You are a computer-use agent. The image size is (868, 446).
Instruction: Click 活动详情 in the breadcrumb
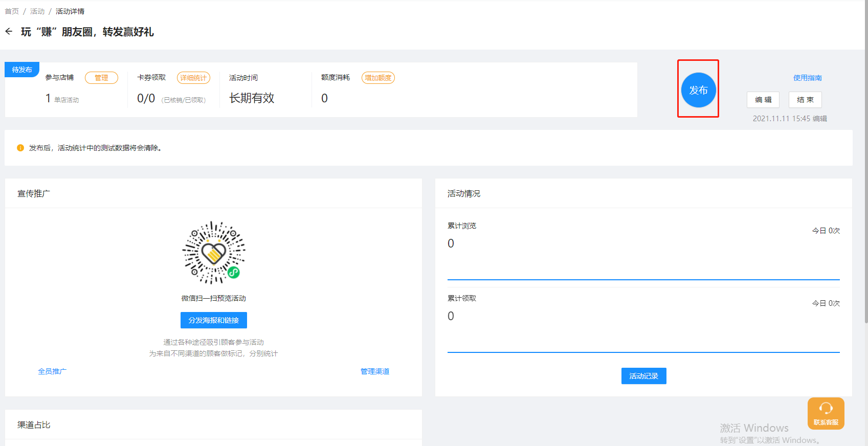click(70, 11)
